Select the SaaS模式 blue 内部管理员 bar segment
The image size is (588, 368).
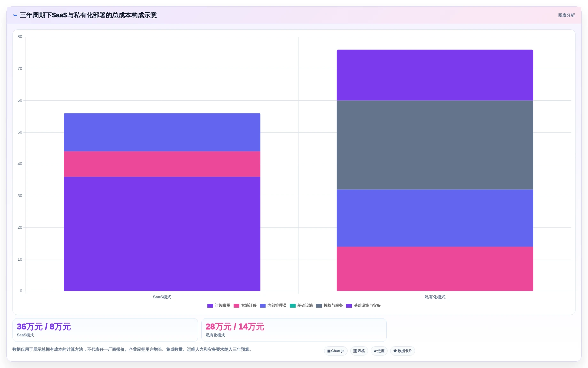pos(162,132)
